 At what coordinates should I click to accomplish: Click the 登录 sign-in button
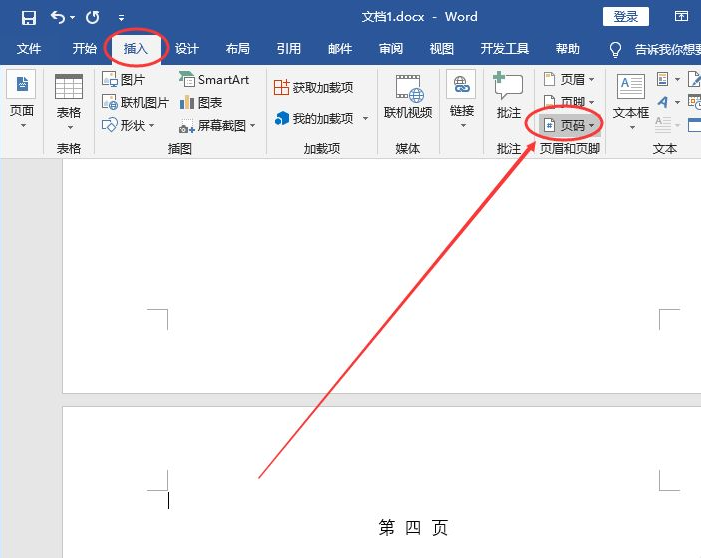[x=626, y=17]
